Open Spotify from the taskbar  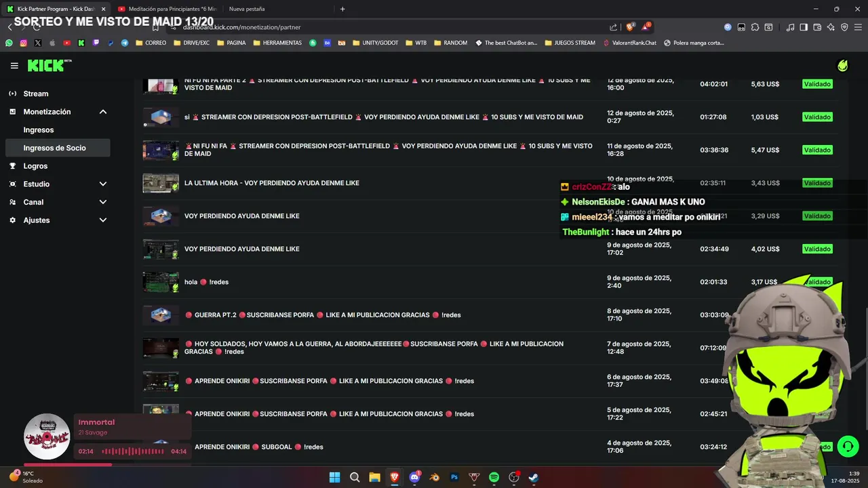(494, 477)
